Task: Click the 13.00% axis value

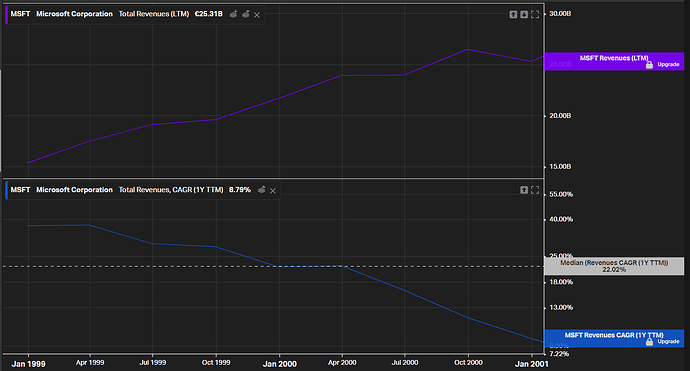Action: [561, 308]
